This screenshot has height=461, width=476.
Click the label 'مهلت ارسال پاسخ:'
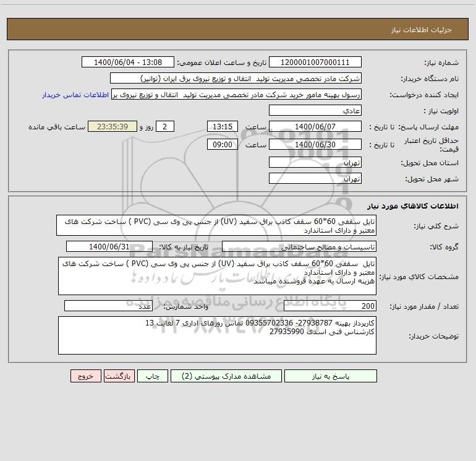point(428,127)
